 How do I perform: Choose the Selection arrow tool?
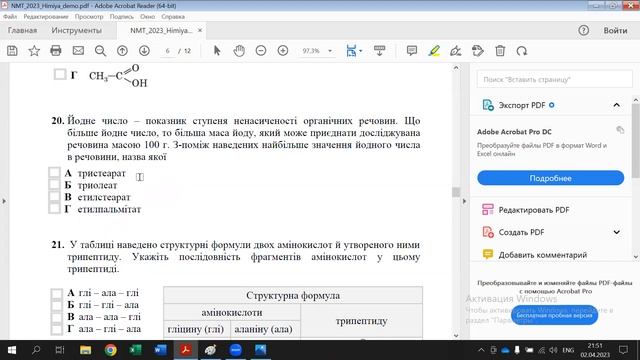[217, 51]
